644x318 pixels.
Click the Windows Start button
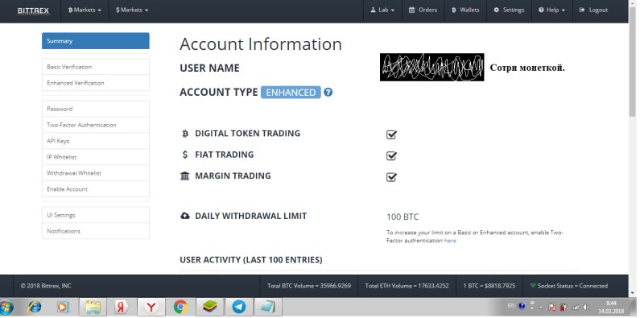(x=6, y=307)
